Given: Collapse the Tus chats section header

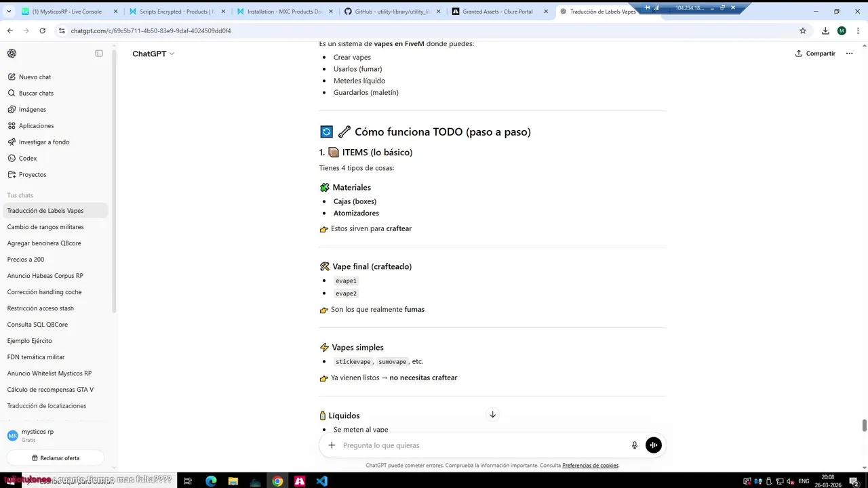Looking at the screenshot, I should [20, 195].
